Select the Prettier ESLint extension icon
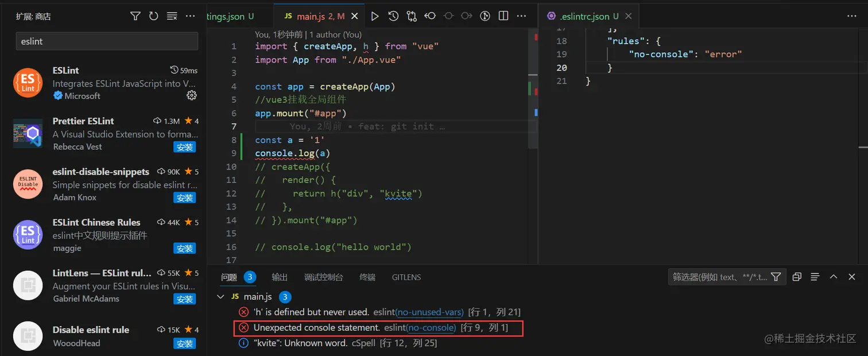 28,133
